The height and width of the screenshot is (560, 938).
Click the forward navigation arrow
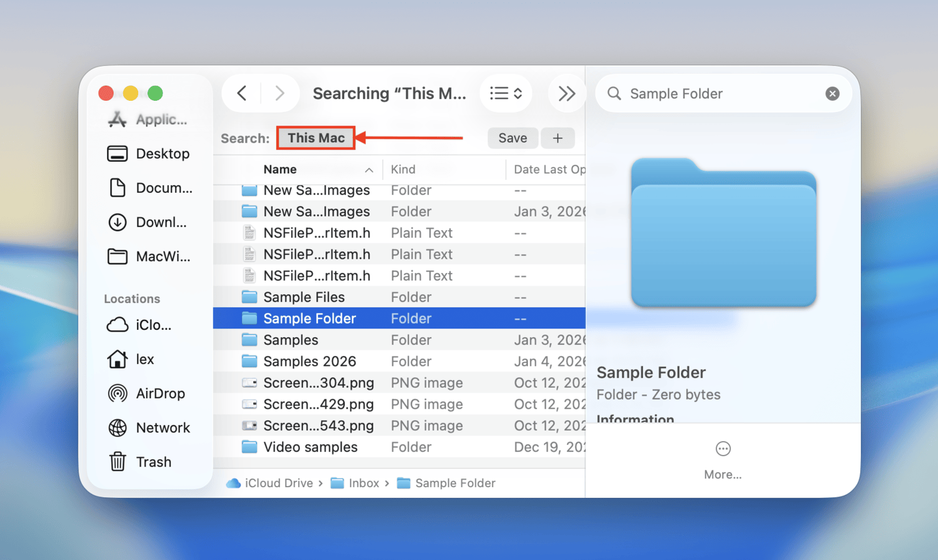279,93
